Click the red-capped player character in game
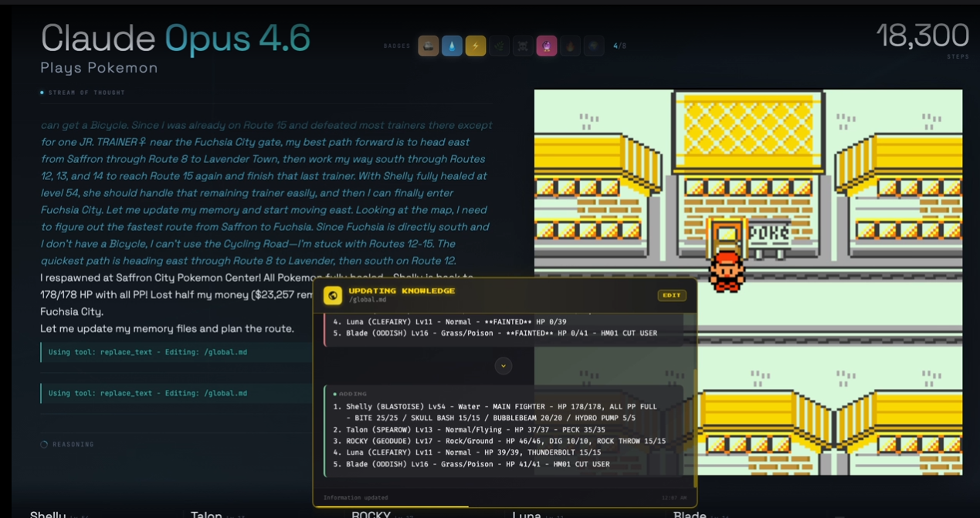Screen dimensions: 980x518 (x=727, y=270)
